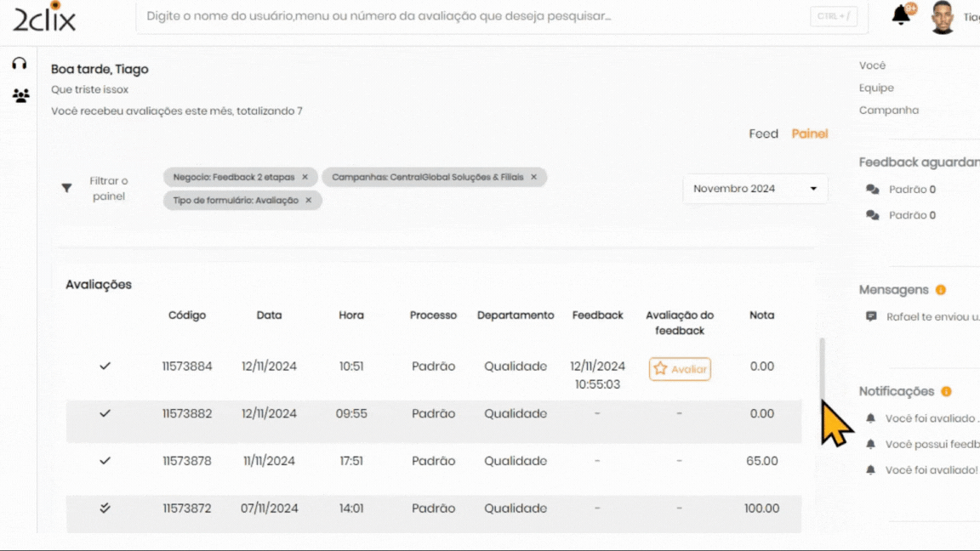Screen dimensions: 980x551
Task: Switch to the Feed tab
Action: click(x=763, y=133)
